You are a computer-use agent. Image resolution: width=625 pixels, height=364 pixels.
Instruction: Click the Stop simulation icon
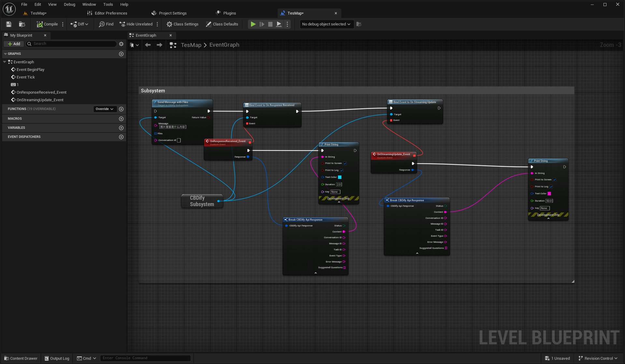pyautogui.click(x=270, y=24)
